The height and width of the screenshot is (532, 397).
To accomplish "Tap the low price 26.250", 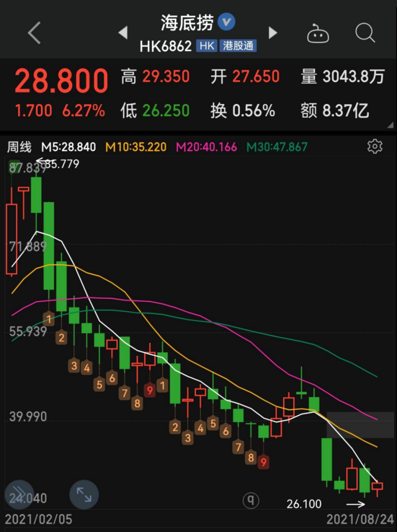I will click(166, 111).
